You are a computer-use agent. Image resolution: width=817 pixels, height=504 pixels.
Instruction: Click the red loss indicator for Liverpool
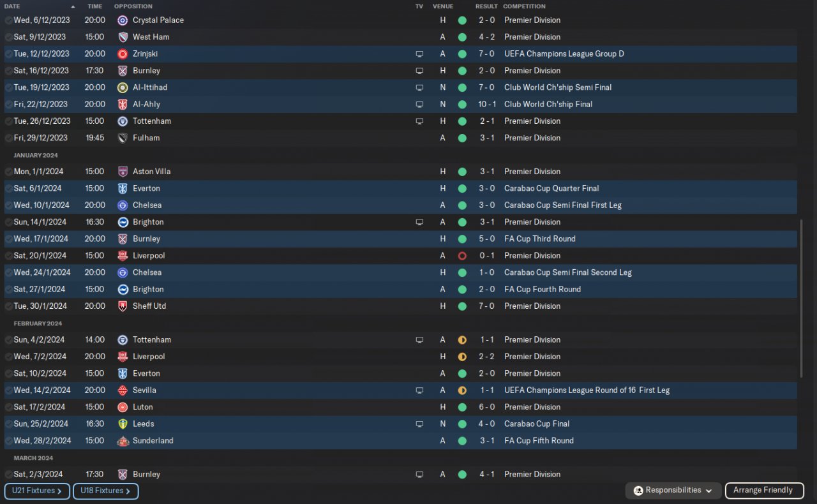coord(462,256)
